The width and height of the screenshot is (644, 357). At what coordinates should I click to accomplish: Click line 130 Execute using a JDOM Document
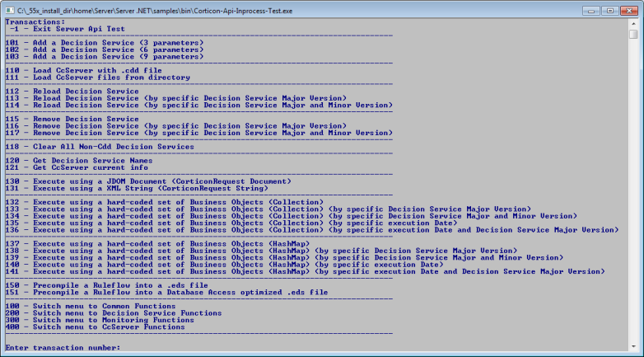[x=148, y=181]
